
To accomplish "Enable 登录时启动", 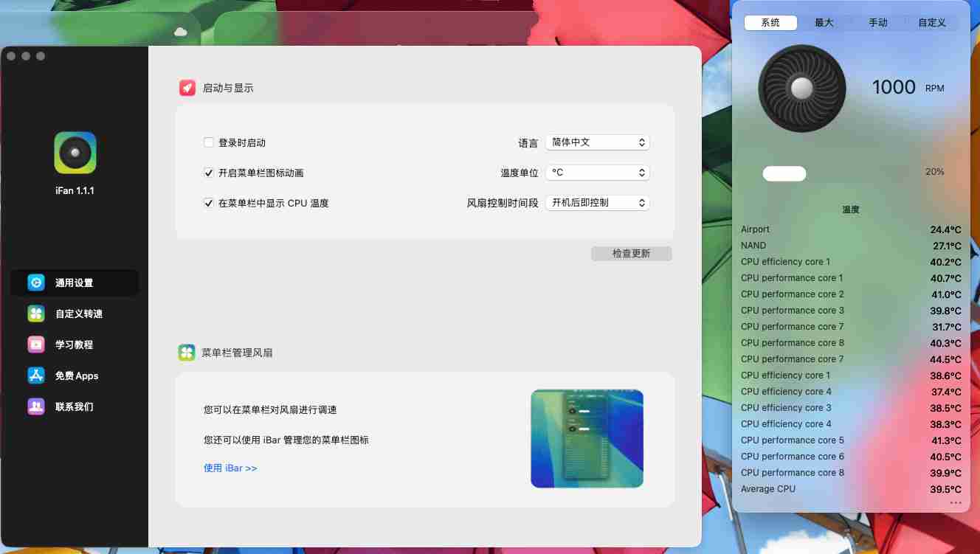I will click(209, 142).
